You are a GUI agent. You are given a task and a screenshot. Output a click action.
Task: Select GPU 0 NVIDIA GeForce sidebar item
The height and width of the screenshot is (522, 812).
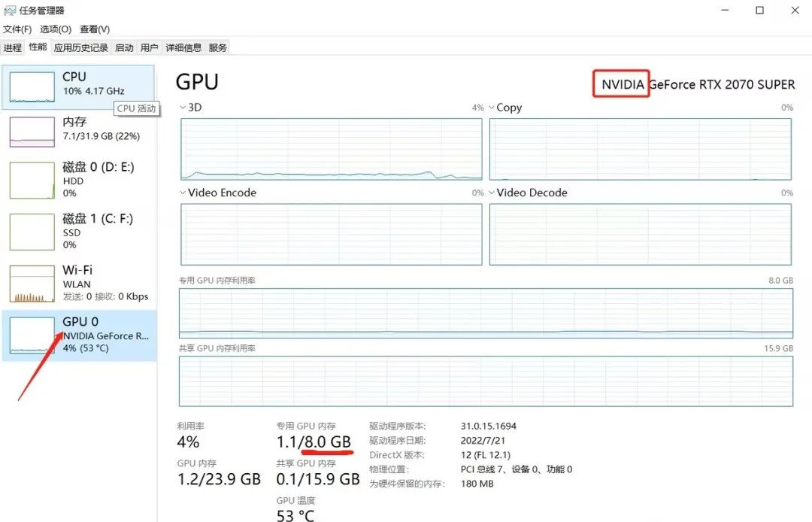tap(79, 335)
